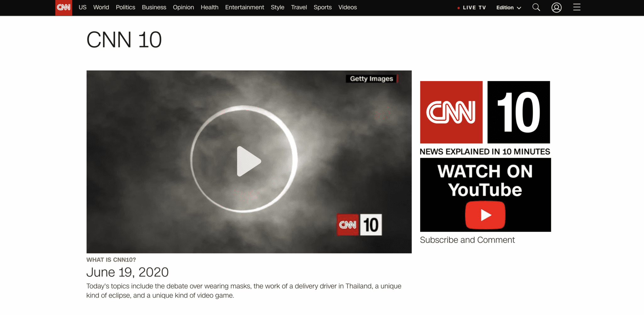Open the search magnifier icon

(x=536, y=7)
